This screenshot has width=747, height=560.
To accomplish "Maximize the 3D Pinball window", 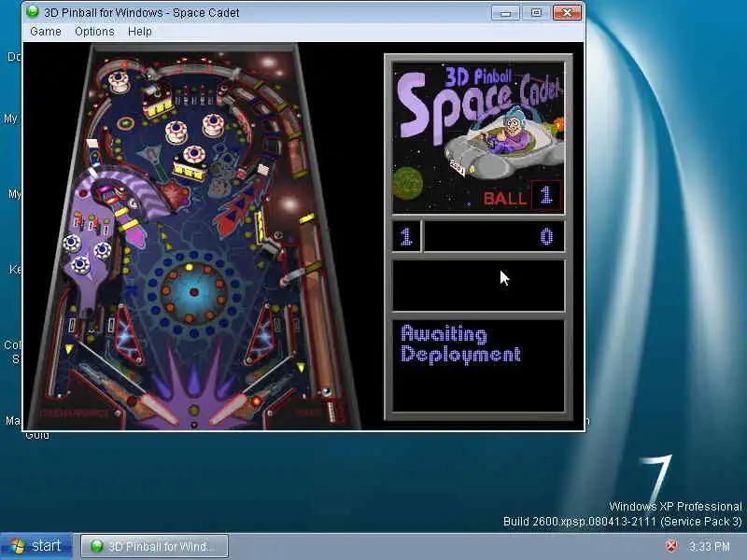I will [x=536, y=13].
